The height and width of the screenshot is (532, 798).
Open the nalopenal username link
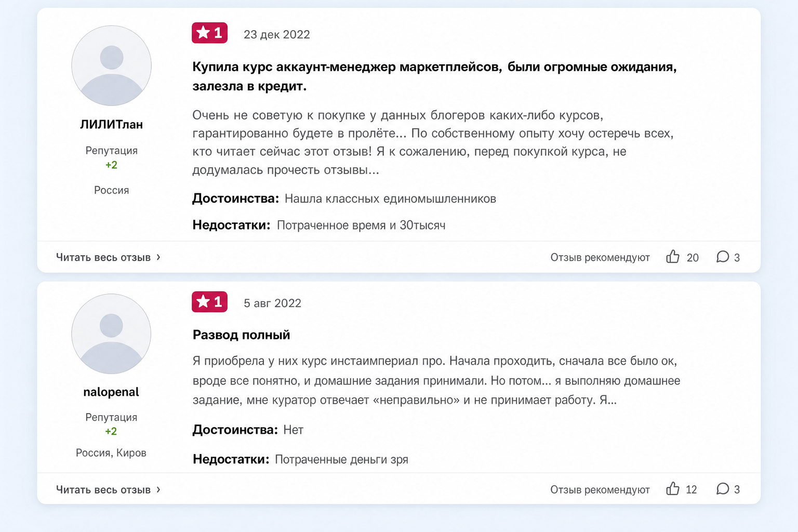111,392
